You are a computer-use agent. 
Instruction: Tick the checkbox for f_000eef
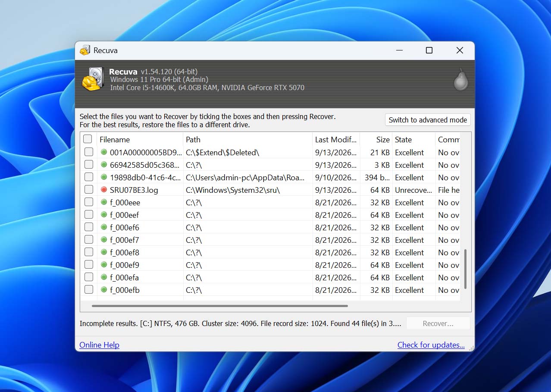88,215
